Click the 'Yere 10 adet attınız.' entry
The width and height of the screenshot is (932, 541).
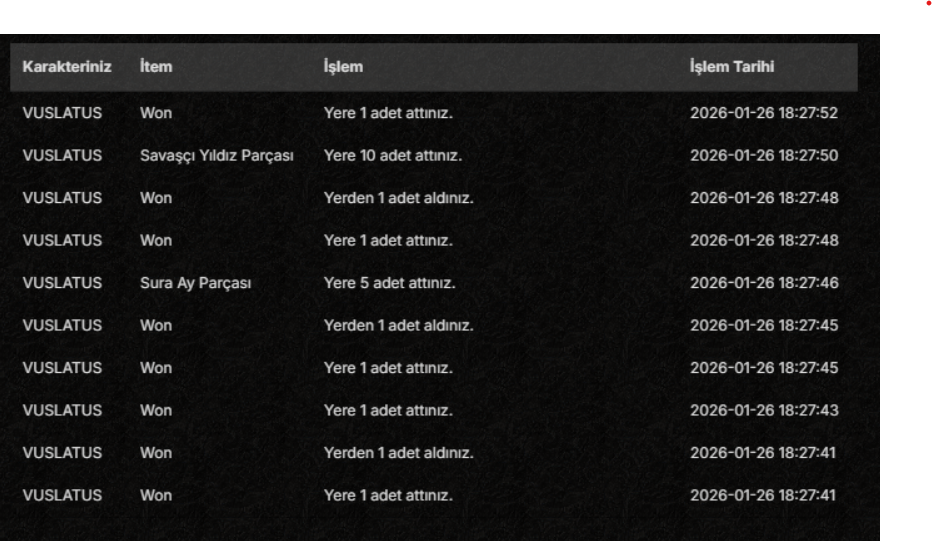(392, 156)
